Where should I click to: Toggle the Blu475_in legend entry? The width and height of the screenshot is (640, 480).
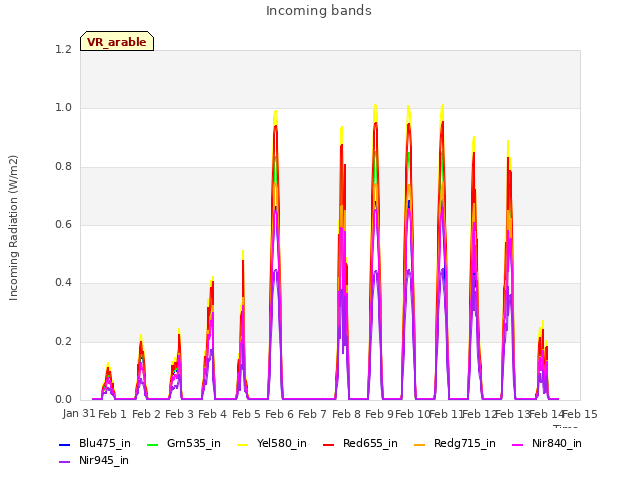[95, 444]
